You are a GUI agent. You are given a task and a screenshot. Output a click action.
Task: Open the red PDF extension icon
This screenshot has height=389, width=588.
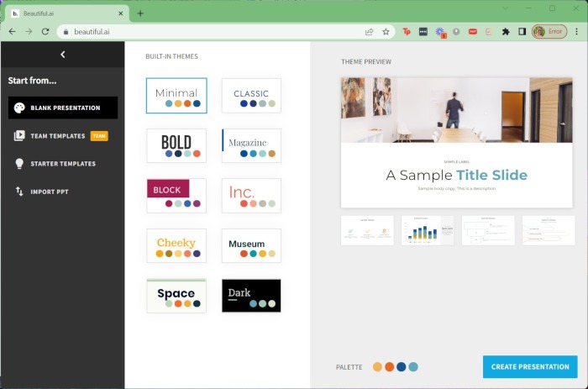[472, 32]
